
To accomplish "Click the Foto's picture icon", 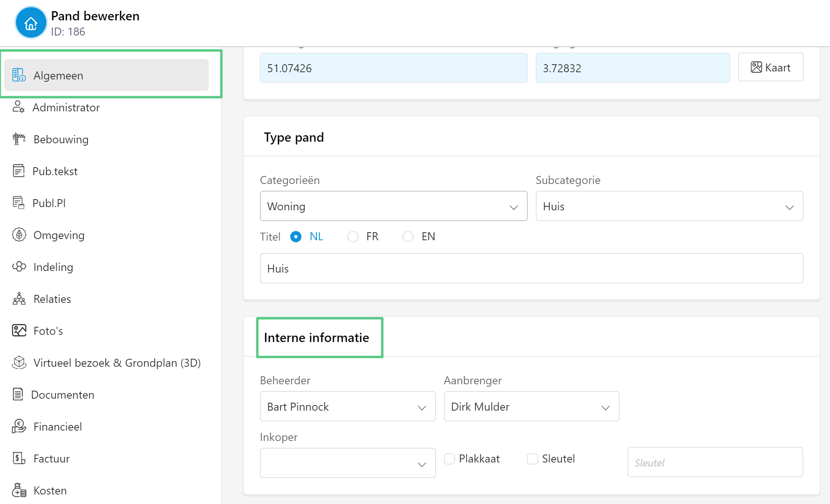I will point(19,330).
